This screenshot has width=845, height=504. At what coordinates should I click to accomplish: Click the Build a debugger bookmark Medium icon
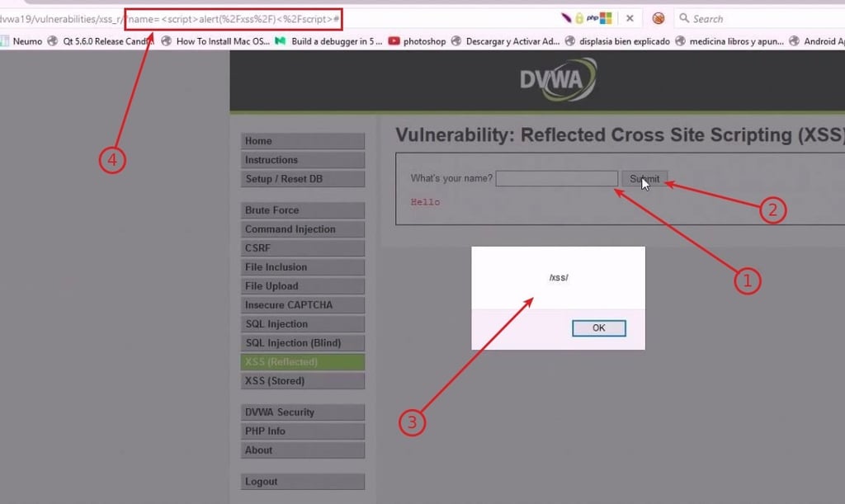pos(281,41)
